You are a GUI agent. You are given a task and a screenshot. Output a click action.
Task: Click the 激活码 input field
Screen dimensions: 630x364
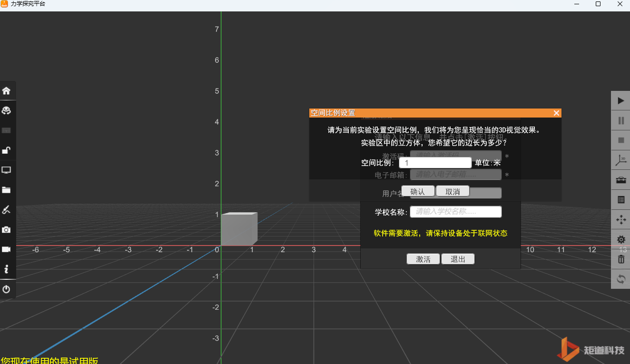tap(456, 156)
